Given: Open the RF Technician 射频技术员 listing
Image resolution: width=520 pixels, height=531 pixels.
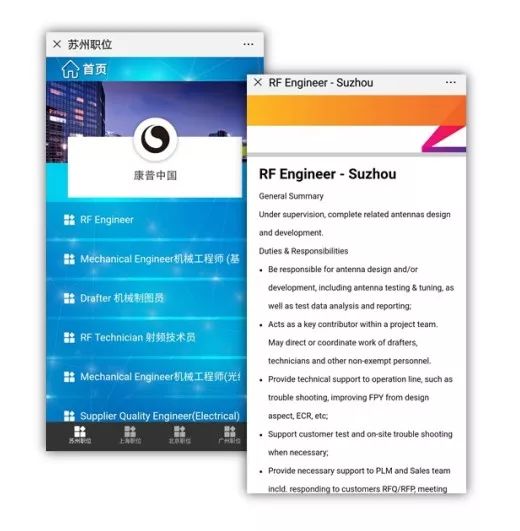Looking at the screenshot, I should click(x=146, y=338).
